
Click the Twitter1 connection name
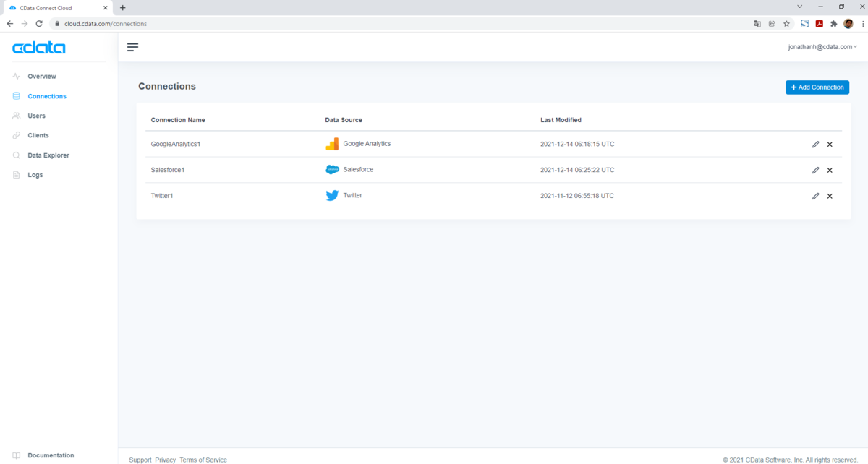point(162,196)
